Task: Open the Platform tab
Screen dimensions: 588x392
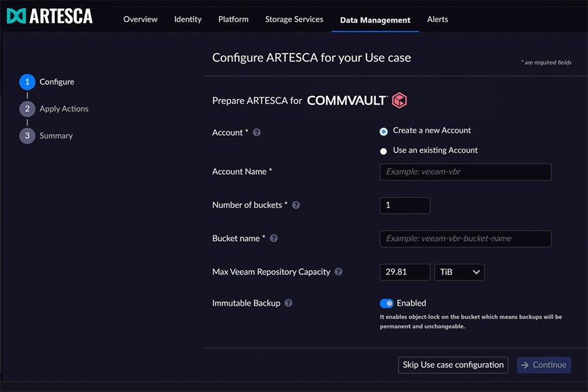Action: (x=233, y=19)
